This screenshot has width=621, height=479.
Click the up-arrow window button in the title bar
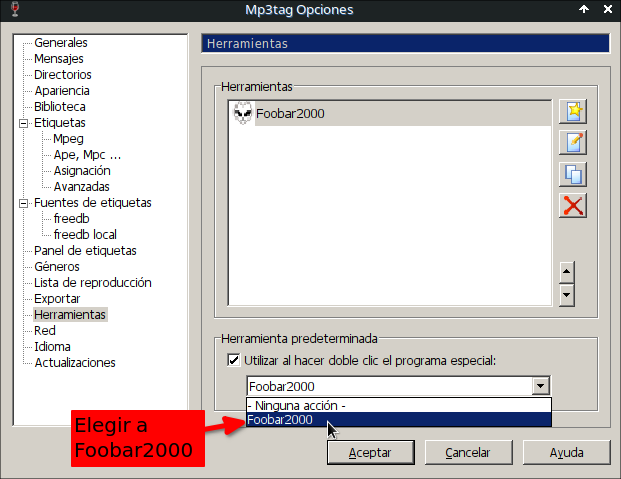[x=584, y=9]
